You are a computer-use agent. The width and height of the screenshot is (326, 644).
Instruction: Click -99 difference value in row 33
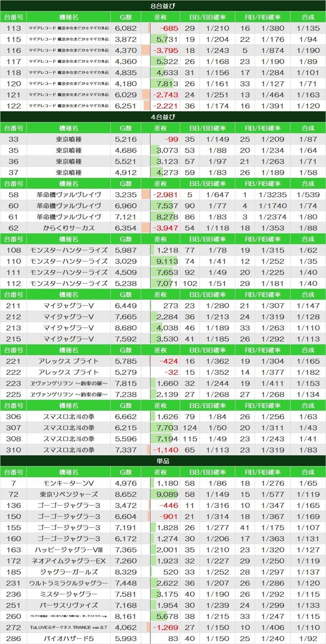coord(172,139)
